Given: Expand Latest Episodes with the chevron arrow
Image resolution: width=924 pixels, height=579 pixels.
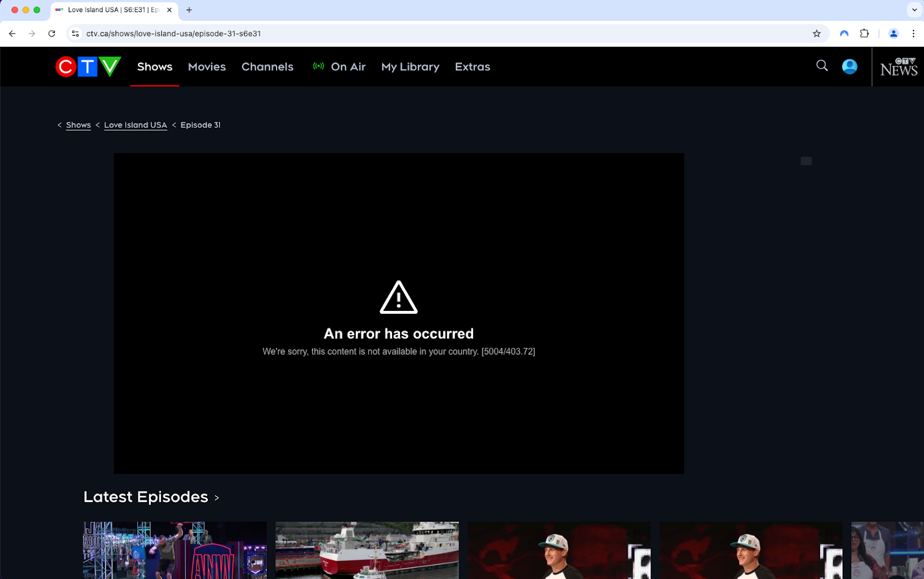Looking at the screenshot, I should (217, 498).
